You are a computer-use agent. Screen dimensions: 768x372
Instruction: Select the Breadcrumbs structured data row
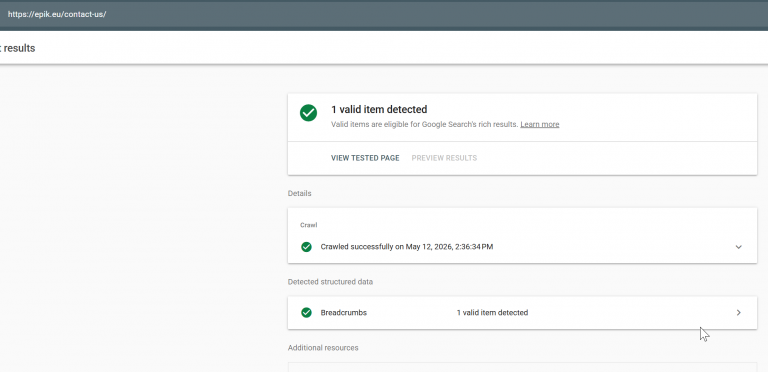tap(522, 312)
